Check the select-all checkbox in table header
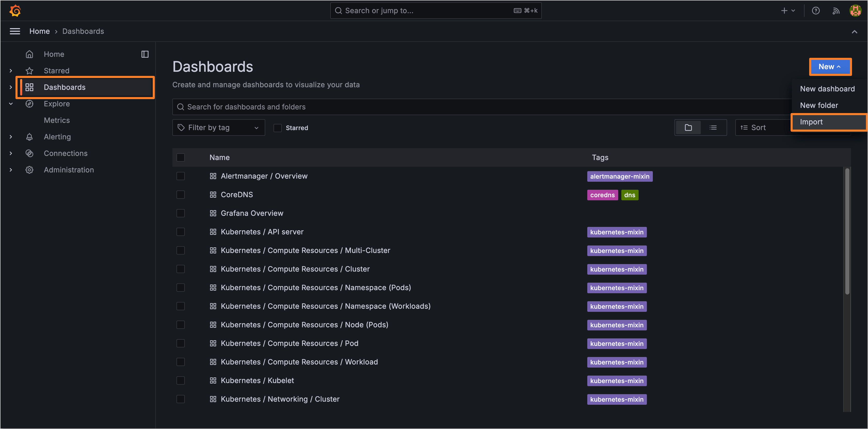Screen dimensions: 868x429 click(x=181, y=157)
